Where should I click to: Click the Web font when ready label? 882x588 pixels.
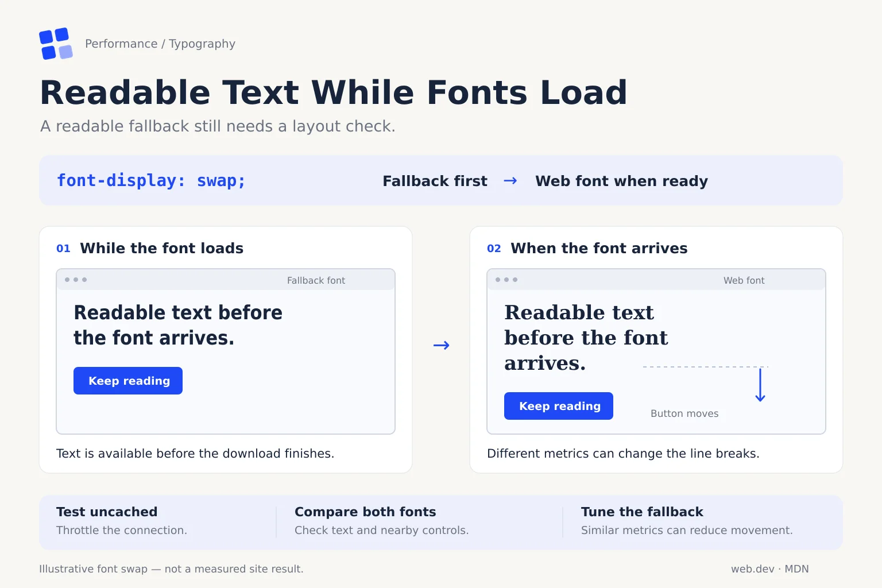(x=621, y=181)
